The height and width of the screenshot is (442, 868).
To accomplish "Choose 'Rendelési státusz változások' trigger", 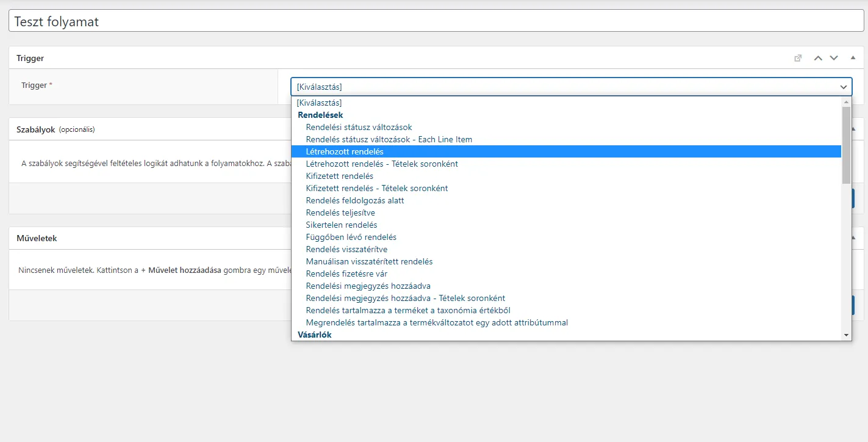I will tap(566, 127).
